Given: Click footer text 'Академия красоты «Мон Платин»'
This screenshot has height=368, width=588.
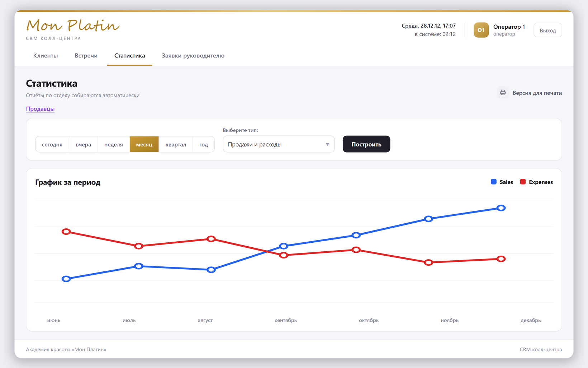Looking at the screenshot, I should tap(66, 349).
